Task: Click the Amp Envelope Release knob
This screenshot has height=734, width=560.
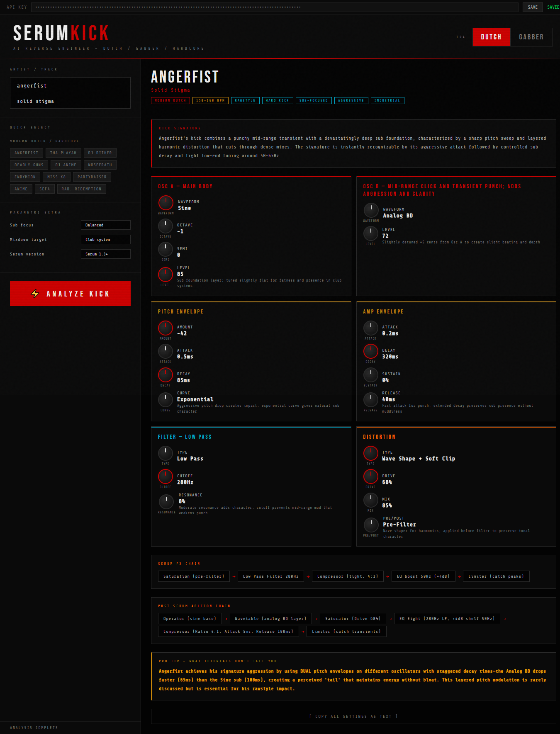Action: (x=371, y=400)
